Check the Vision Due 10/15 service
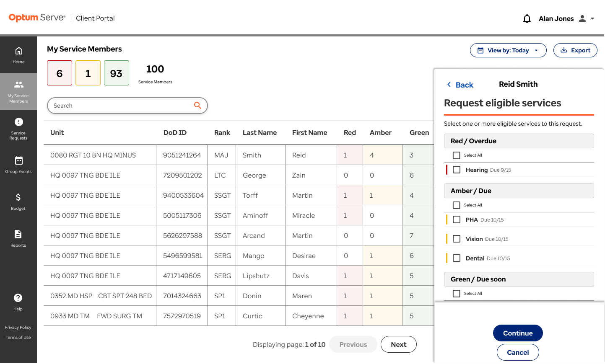Viewport: 605px width, 364px height. click(x=457, y=239)
